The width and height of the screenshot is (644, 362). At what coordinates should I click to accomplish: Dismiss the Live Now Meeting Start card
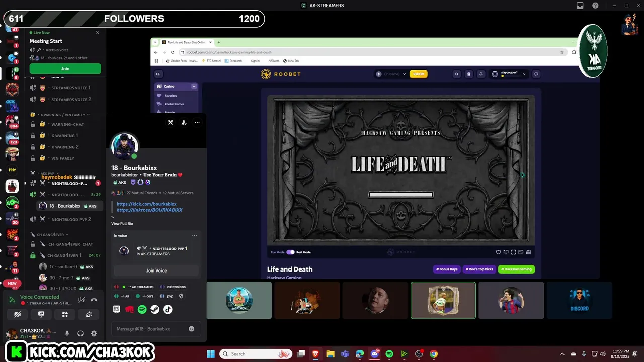point(98,33)
